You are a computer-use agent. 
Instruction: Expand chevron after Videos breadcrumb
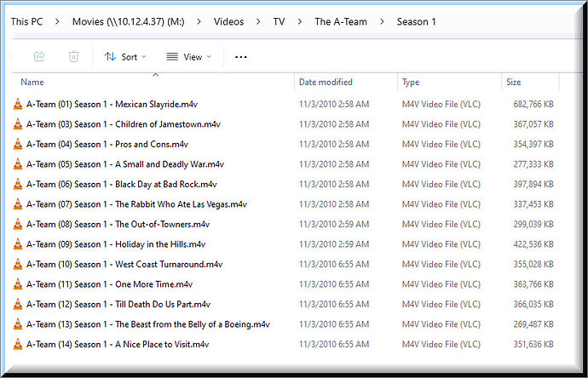pos(258,22)
